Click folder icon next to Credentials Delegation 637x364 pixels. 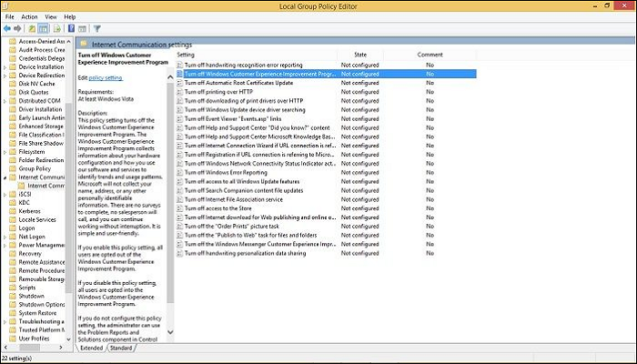click(13, 58)
